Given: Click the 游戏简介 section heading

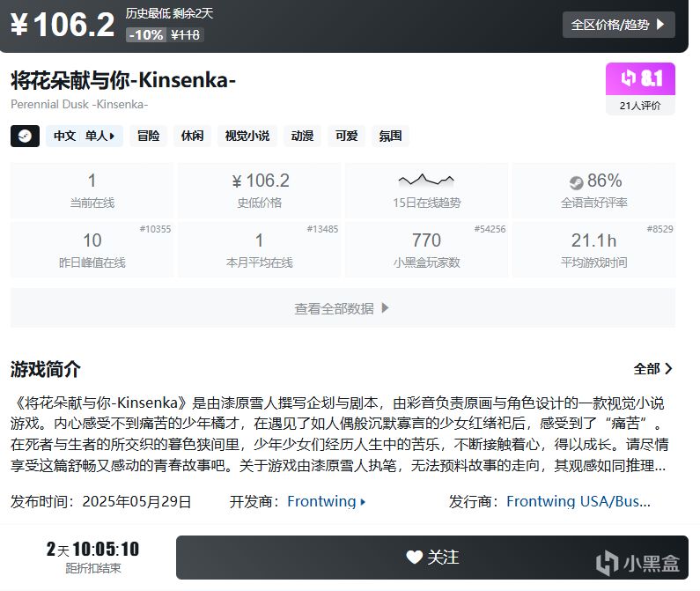Looking at the screenshot, I should coord(46,369).
